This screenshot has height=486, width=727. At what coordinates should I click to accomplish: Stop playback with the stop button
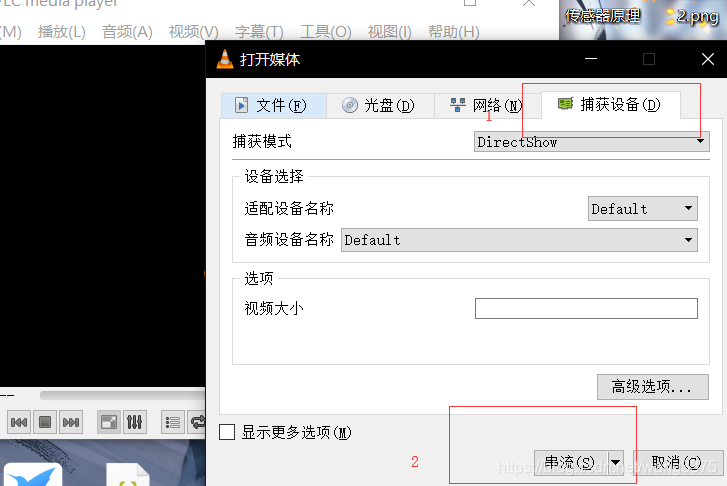tap(45, 422)
